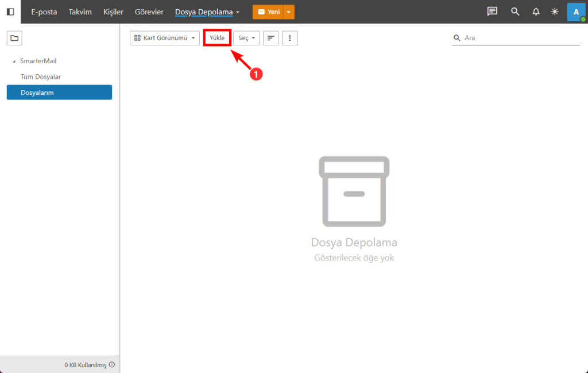Expand the arrow beside the Yeni button
The width and height of the screenshot is (588, 373).
click(x=289, y=11)
